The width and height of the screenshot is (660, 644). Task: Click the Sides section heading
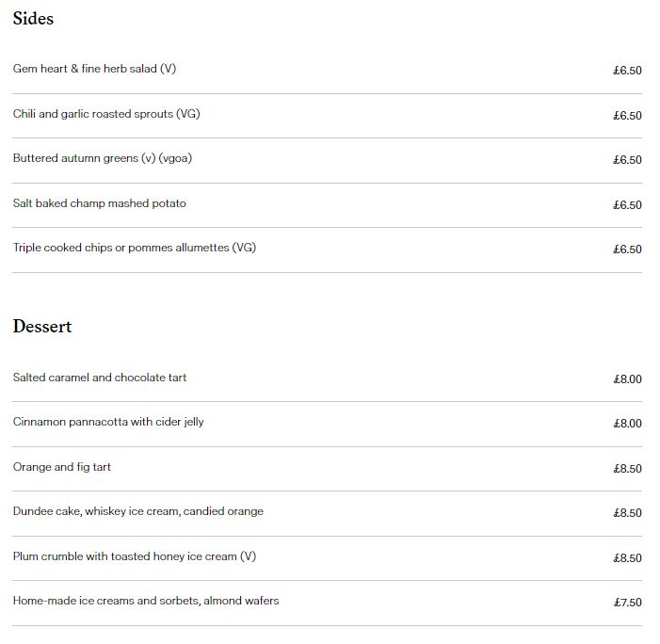click(x=33, y=19)
